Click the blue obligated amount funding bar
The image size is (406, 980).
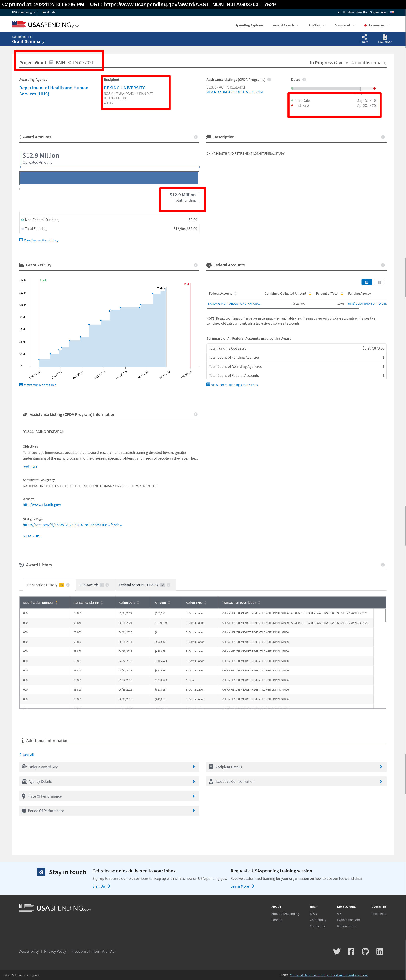coord(109,178)
